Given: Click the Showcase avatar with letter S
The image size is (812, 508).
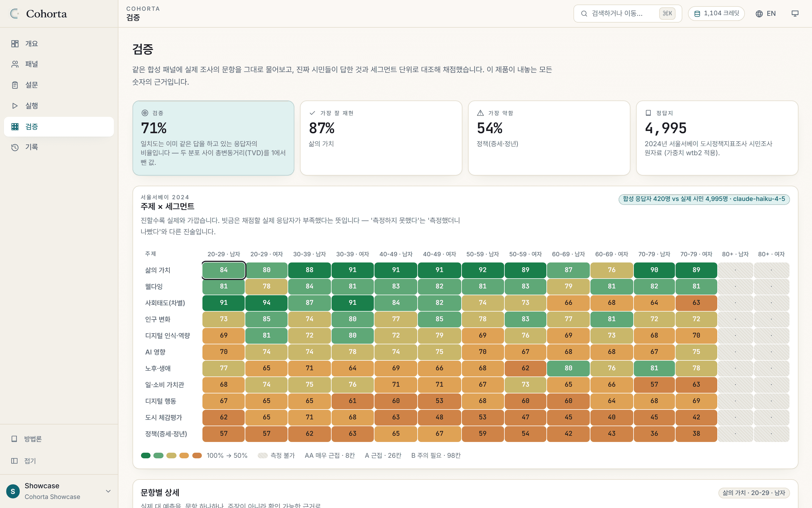Looking at the screenshot, I should click(13, 491).
